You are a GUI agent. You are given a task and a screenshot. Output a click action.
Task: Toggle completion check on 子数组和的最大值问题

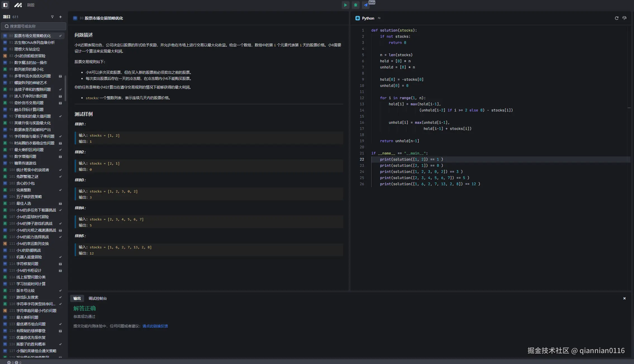[x=60, y=116]
